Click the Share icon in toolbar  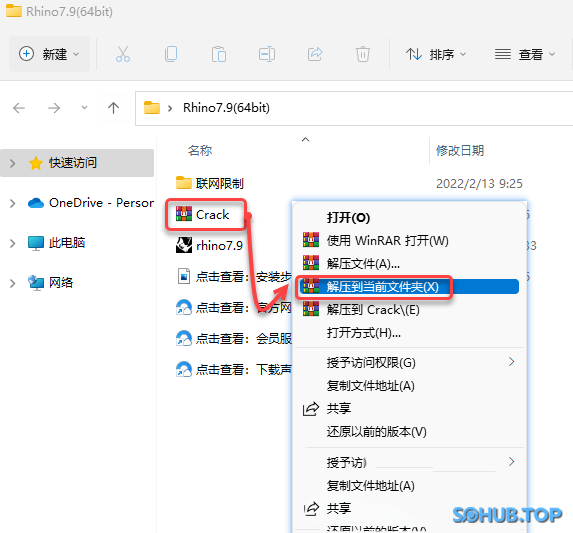click(315, 54)
